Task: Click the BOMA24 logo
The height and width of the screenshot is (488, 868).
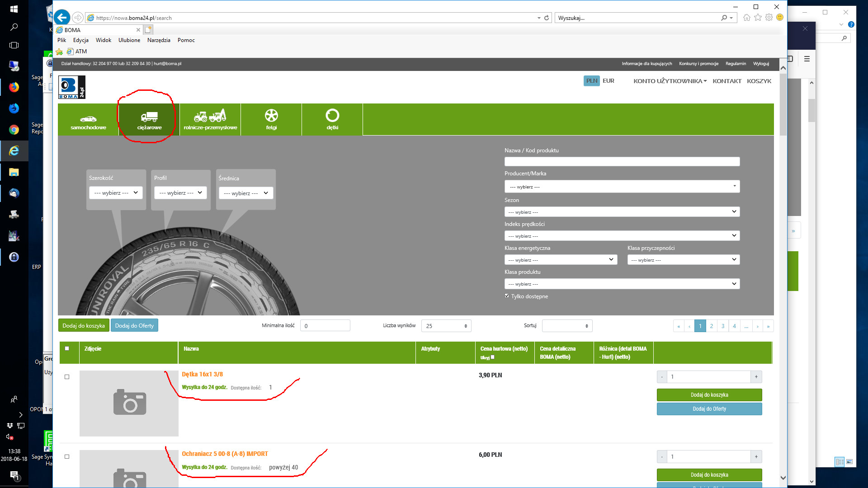Action: pyautogui.click(x=71, y=87)
